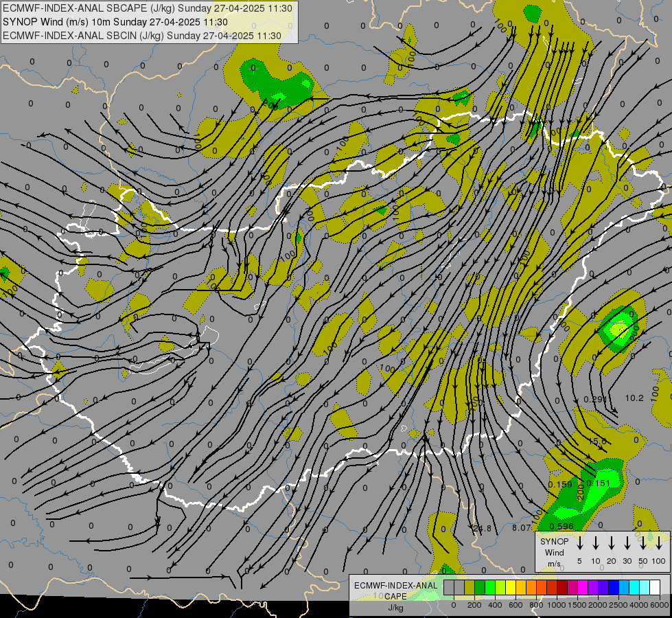Click the 0.291 value on the map
Screen dimensions: 672x618
tap(595, 399)
